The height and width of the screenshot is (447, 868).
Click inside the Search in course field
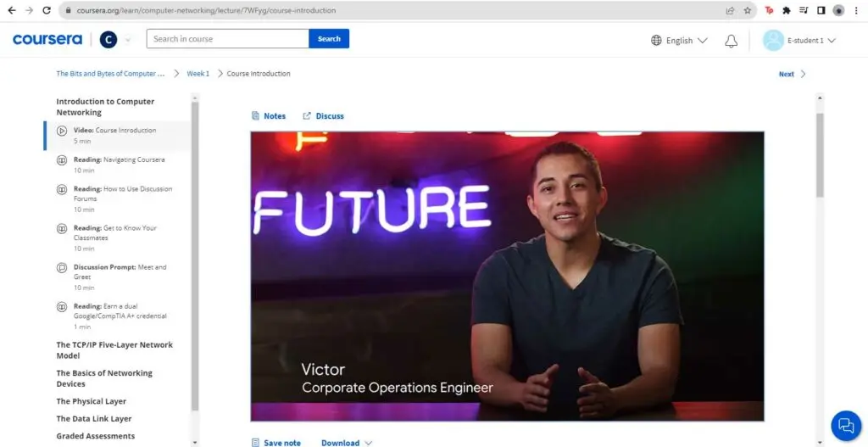click(227, 39)
